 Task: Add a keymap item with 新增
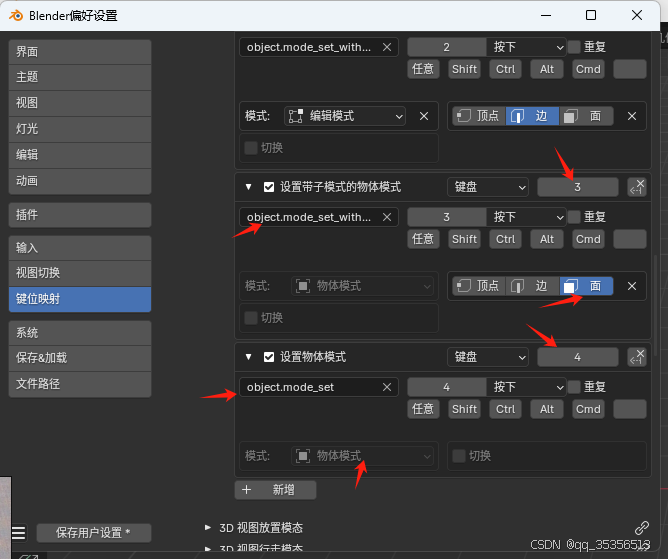click(276, 490)
